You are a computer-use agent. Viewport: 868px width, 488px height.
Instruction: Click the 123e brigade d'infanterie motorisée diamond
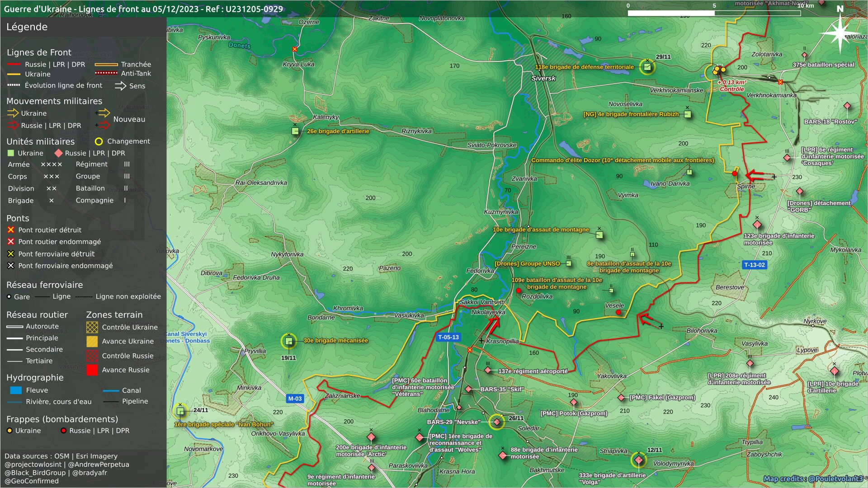pyautogui.click(x=757, y=225)
